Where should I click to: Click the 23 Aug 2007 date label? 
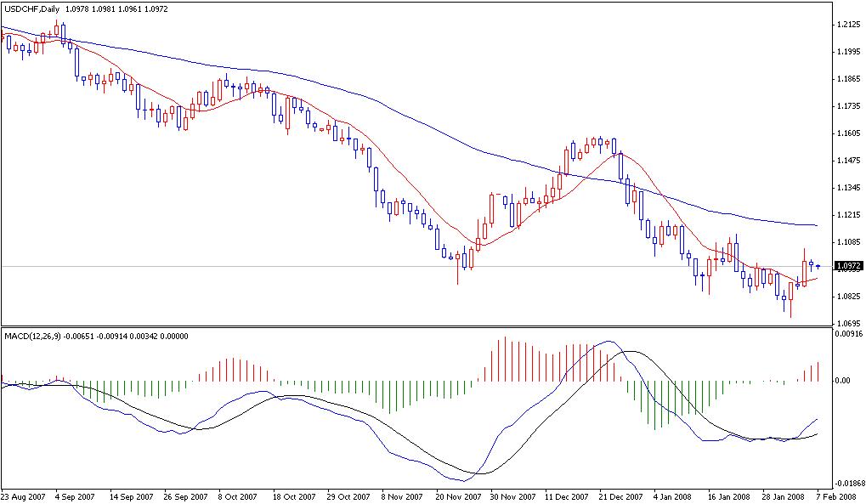point(23,497)
